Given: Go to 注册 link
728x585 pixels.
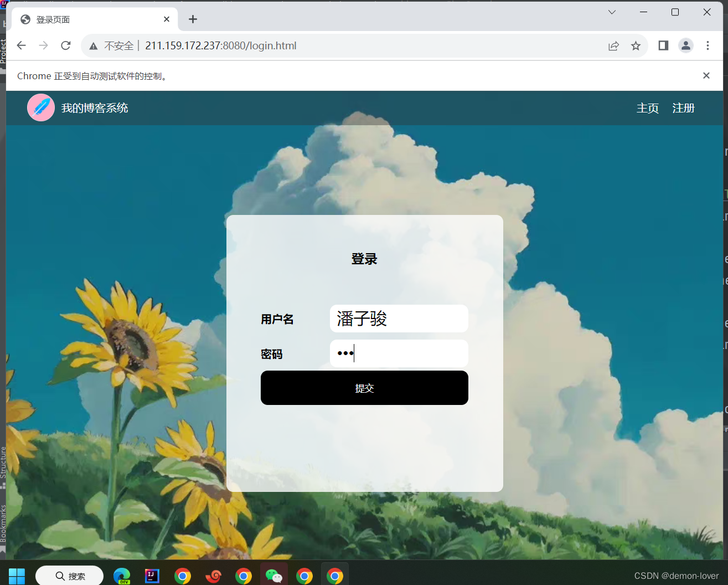Looking at the screenshot, I should (683, 108).
